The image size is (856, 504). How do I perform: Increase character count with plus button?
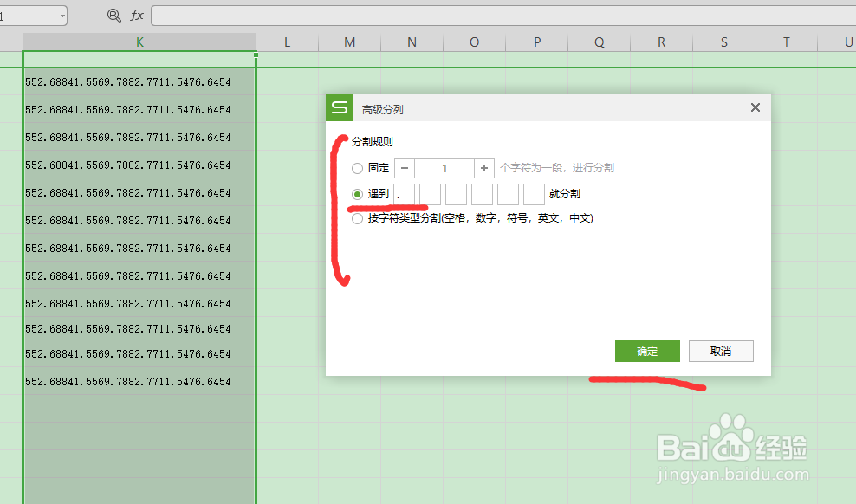[x=484, y=168]
